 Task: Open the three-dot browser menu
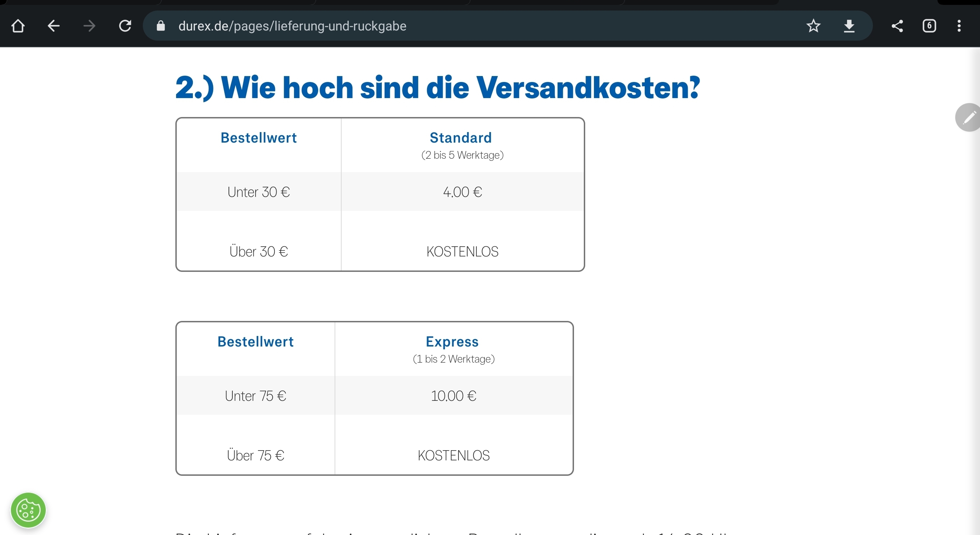coord(959,26)
